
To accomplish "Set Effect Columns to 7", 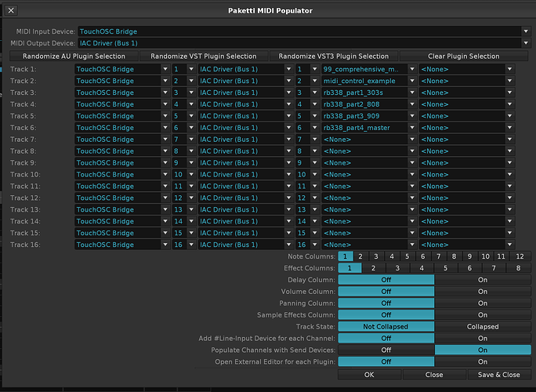I will 494,268.
